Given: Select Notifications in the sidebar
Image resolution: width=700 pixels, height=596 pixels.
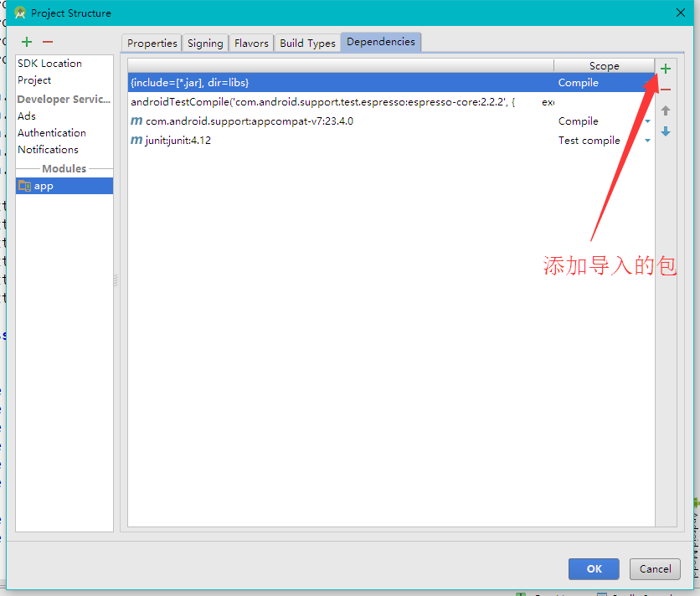Looking at the screenshot, I should coord(64,150).
